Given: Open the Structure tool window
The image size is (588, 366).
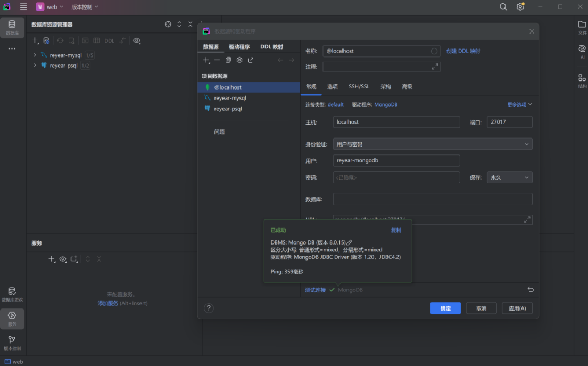Looking at the screenshot, I should point(582,80).
